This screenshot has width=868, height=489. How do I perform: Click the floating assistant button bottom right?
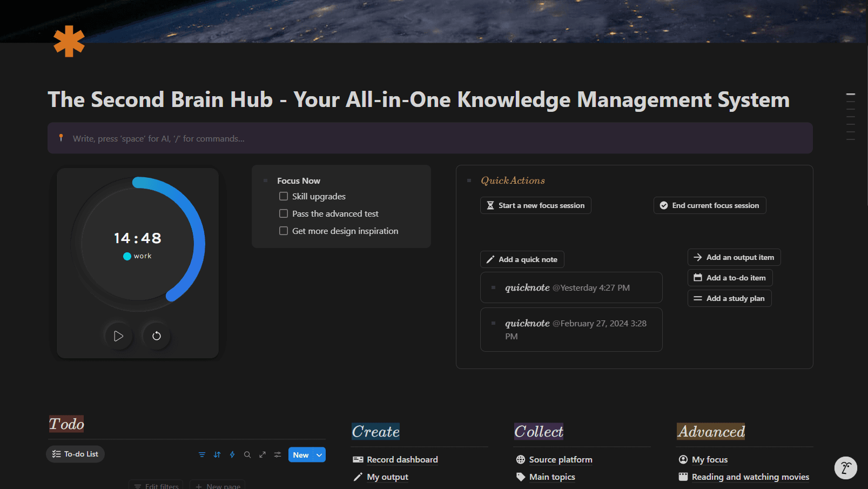click(846, 468)
